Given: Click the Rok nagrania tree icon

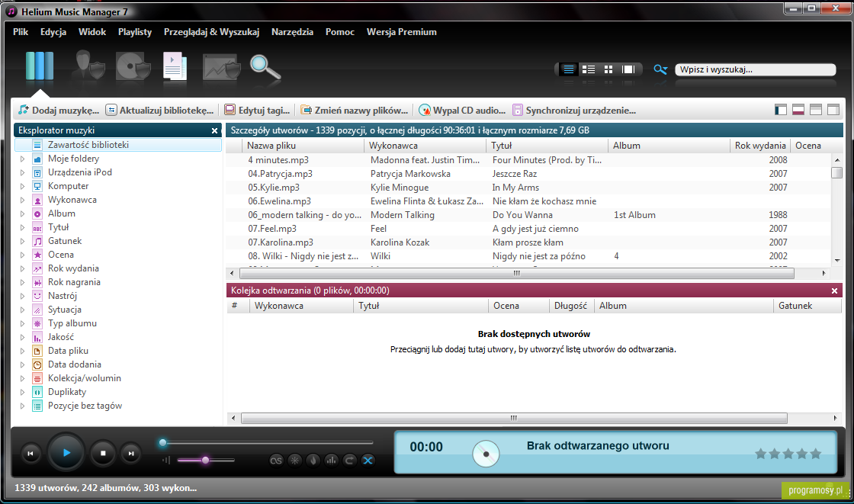Looking at the screenshot, I should click(37, 282).
